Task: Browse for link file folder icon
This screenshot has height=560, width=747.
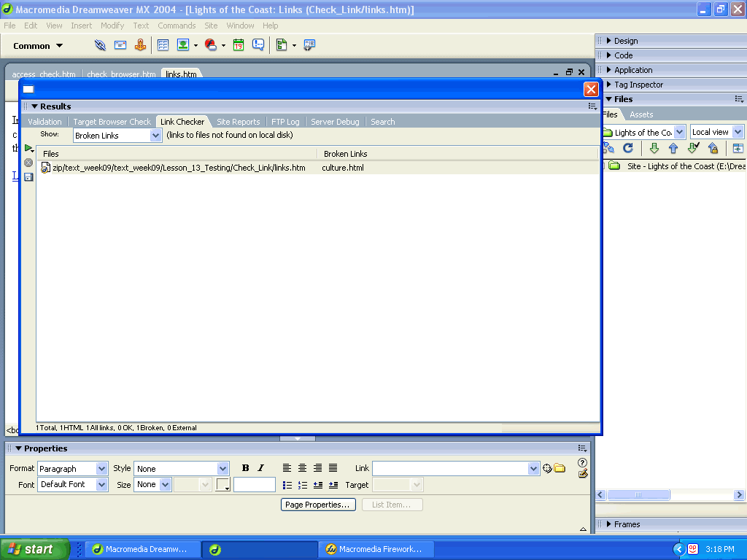Action: (560, 469)
